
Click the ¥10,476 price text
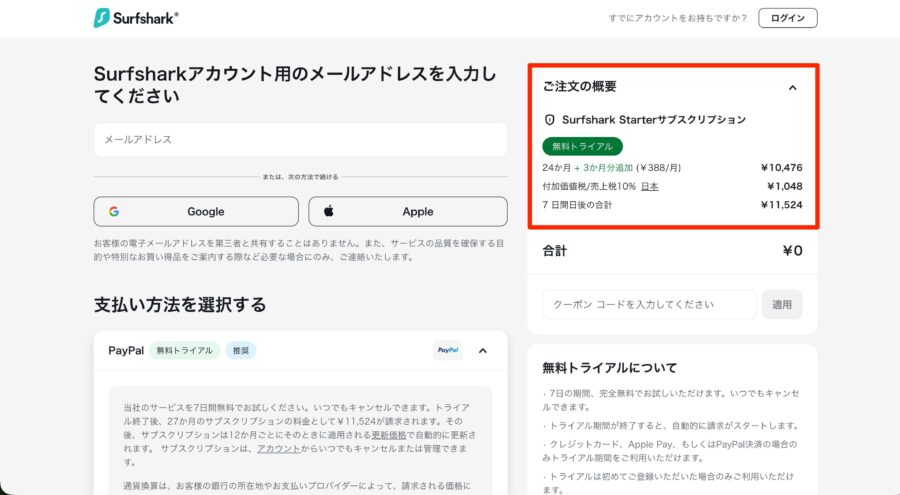tap(781, 168)
